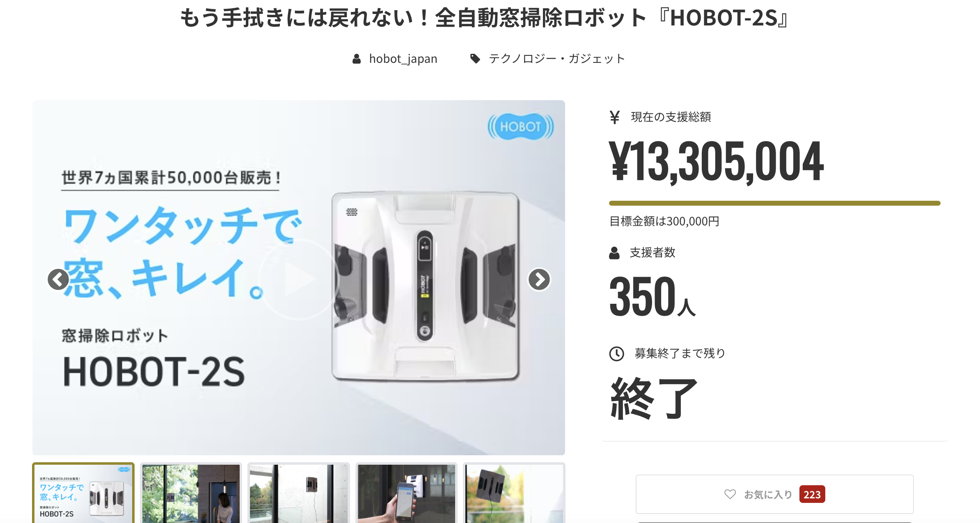Play the HOBOT-2S promotional video
This screenshot has width=980, height=523.
pos(299,279)
